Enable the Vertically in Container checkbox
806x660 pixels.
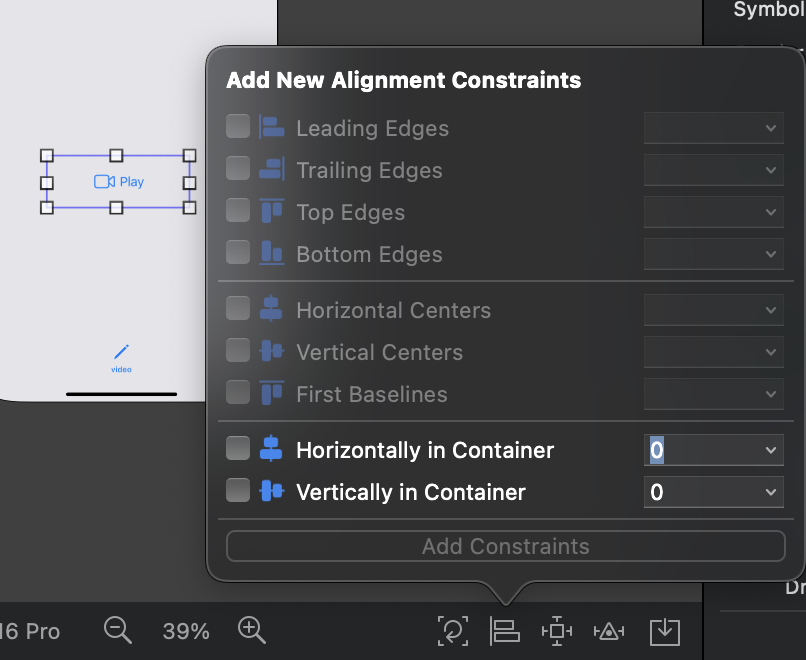238,491
